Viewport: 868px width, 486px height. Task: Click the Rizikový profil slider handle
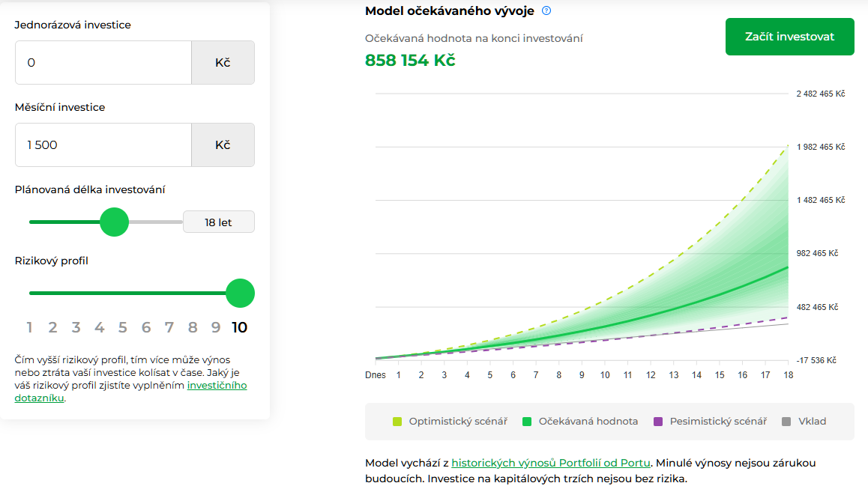[240, 294]
